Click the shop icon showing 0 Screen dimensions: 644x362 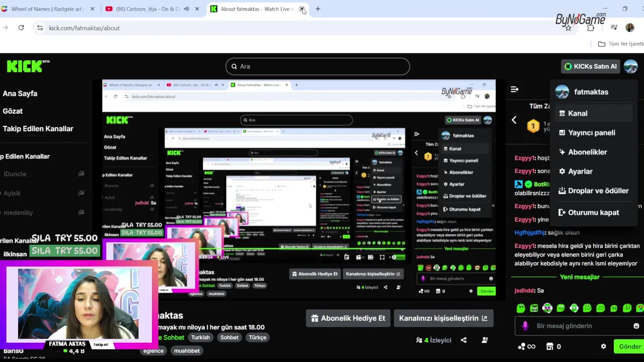[x=553, y=346]
